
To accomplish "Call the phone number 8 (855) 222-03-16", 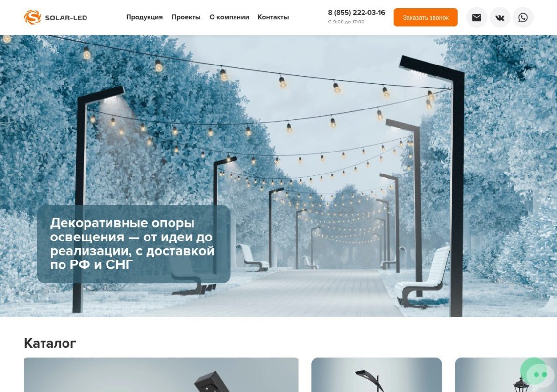I will [x=356, y=13].
